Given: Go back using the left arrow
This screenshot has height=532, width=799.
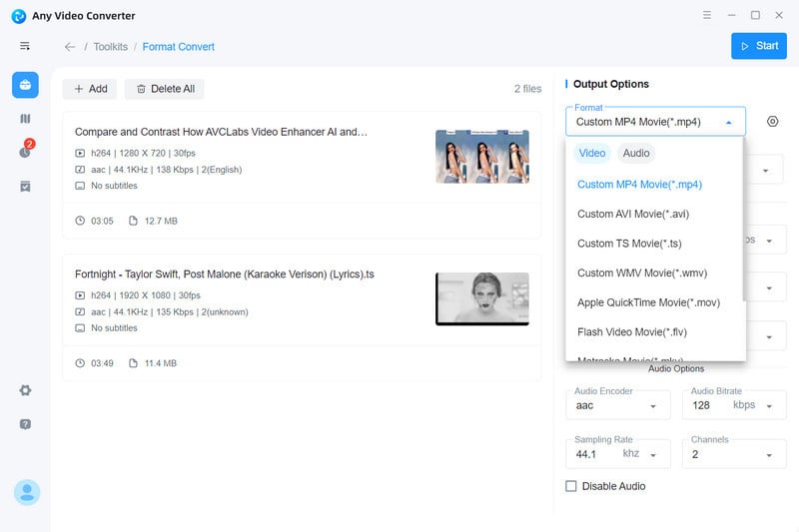Looking at the screenshot, I should pyautogui.click(x=70, y=47).
